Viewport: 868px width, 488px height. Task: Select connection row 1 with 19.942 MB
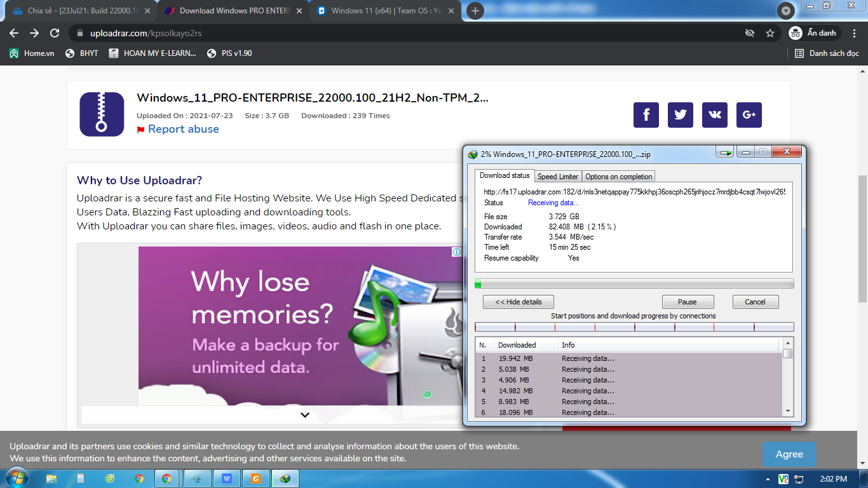click(x=629, y=358)
